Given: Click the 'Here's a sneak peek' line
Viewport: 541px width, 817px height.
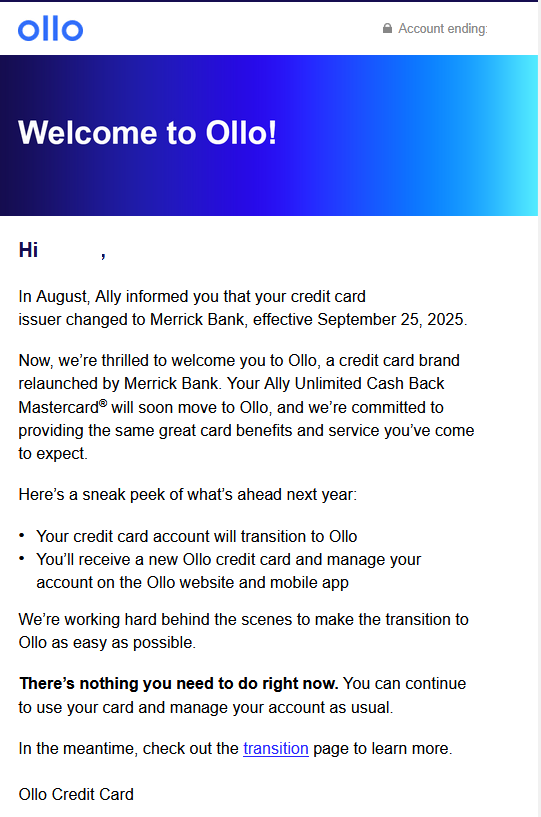Looking at the screenshot, I should point(188,494).
